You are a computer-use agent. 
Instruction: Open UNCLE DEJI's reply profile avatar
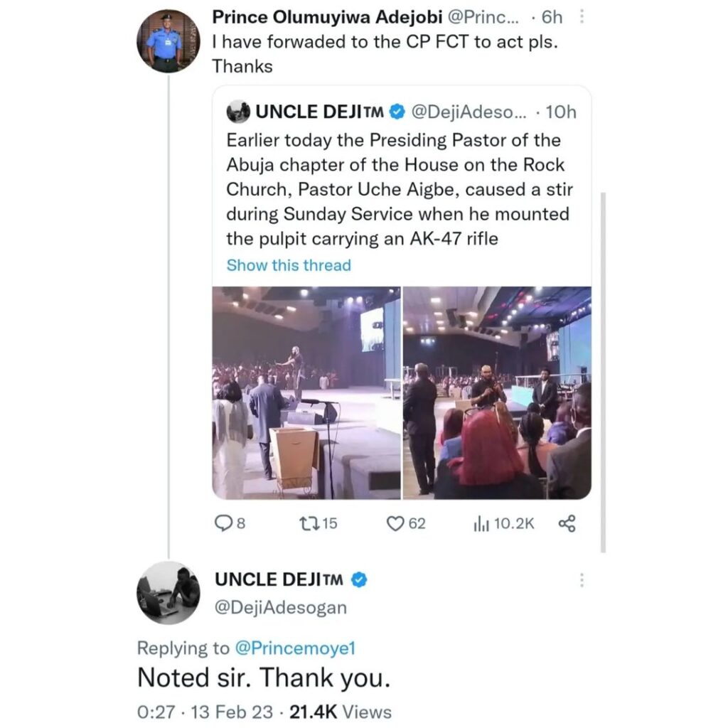point(169,593)
